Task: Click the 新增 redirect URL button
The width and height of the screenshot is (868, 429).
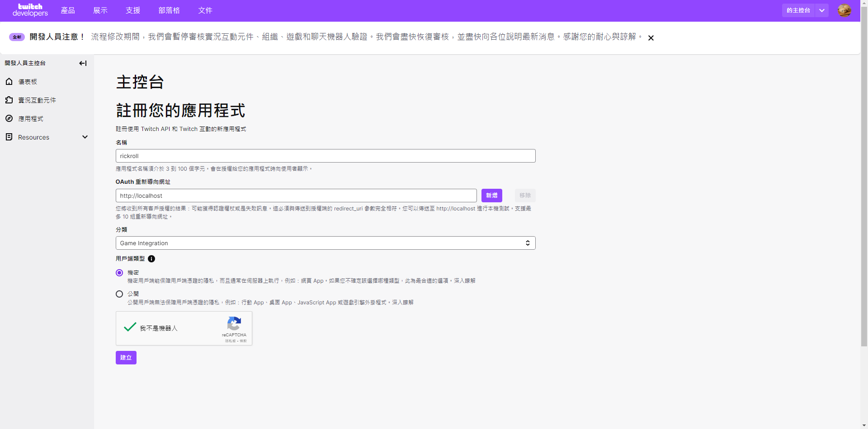Action: click(x=492, y=196)
